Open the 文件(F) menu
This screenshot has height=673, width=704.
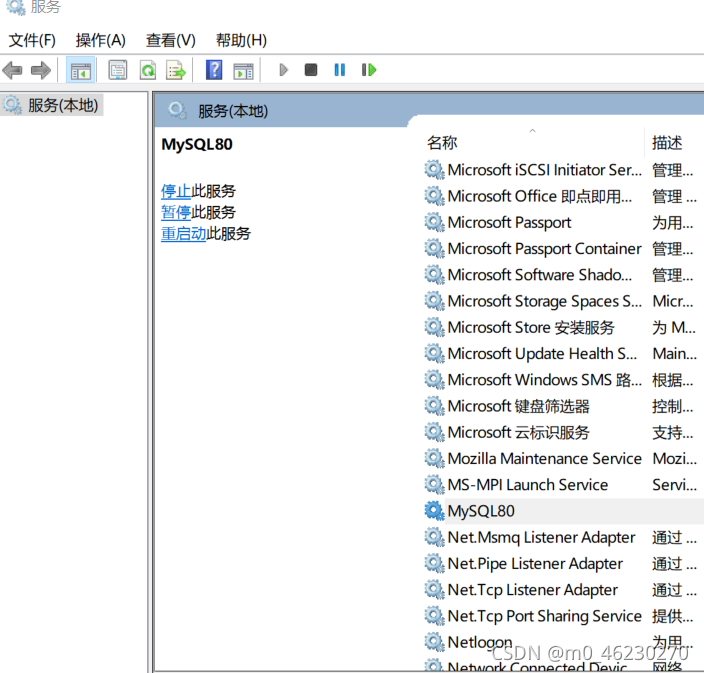[32, 40]
